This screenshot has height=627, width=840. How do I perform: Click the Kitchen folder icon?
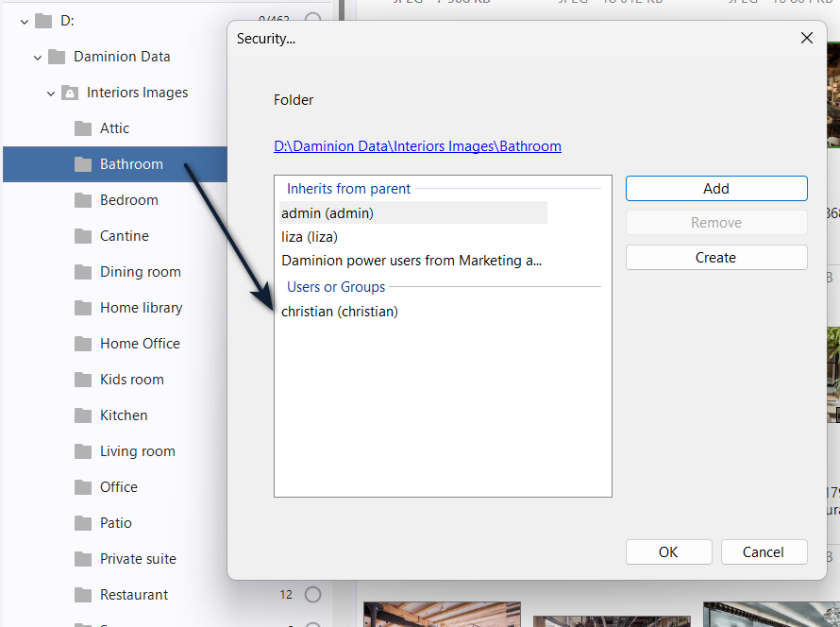pos(83,415)
